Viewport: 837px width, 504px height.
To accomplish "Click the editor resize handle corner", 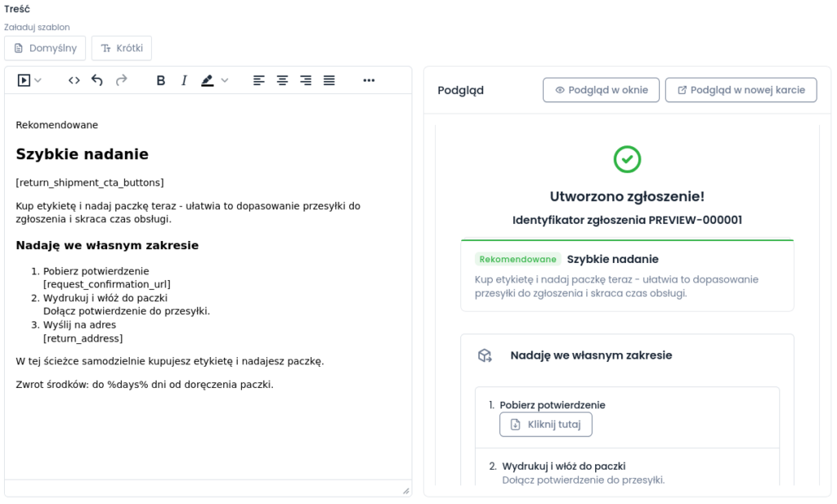I will click(x=405, y=490).
